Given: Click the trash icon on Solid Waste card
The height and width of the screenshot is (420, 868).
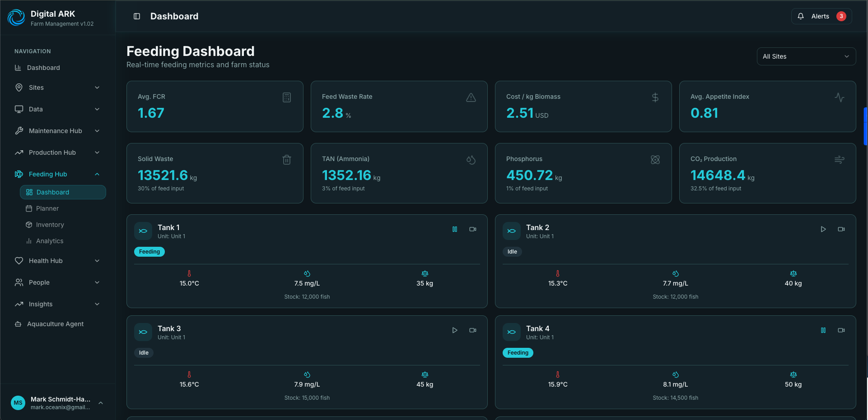Looking at the screenshot, I should tap(287, 160).
